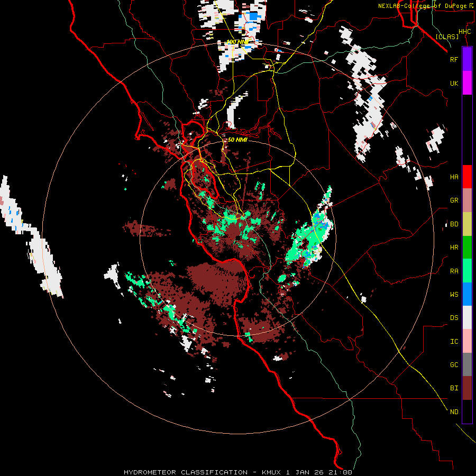This screenshot has width=476, height=476.
Task: Click the GR legend label
Action: point(454,200)
